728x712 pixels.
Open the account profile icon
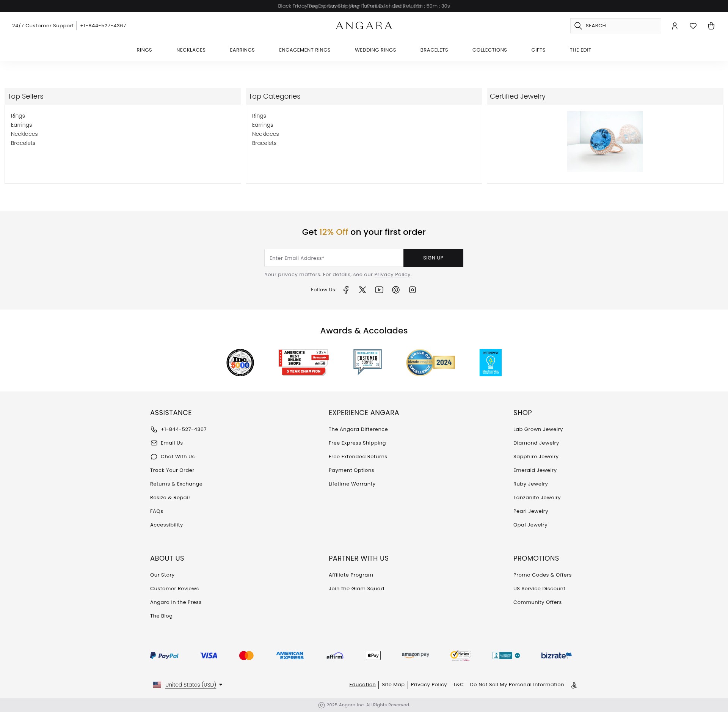675,26
